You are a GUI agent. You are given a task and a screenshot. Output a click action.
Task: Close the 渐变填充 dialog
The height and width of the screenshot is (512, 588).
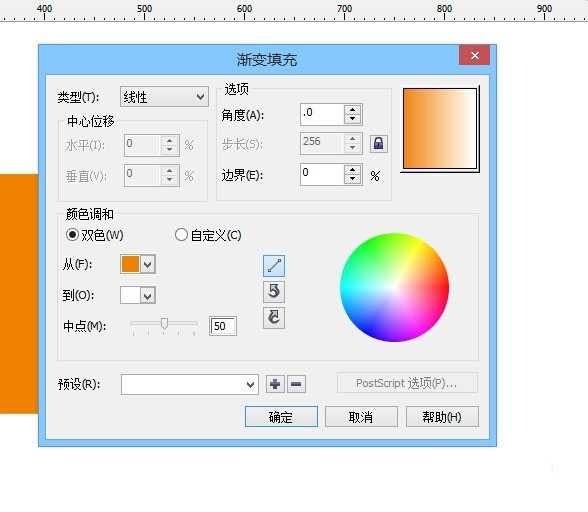[474, 55]
